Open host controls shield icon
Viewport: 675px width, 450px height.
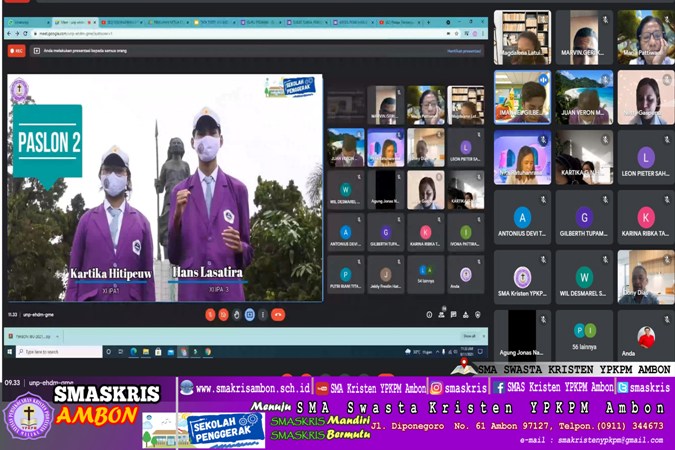coord(478,315)
